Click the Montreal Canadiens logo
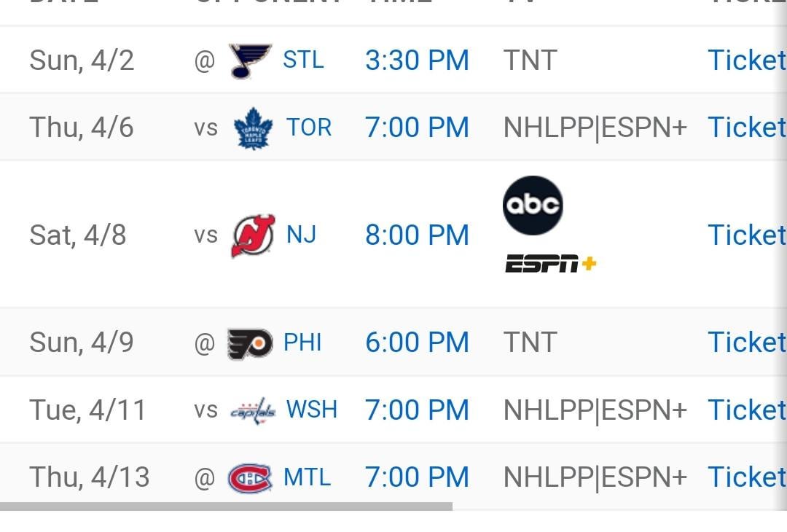The width and height of the screenshot is (787, 532). [250, 478]
